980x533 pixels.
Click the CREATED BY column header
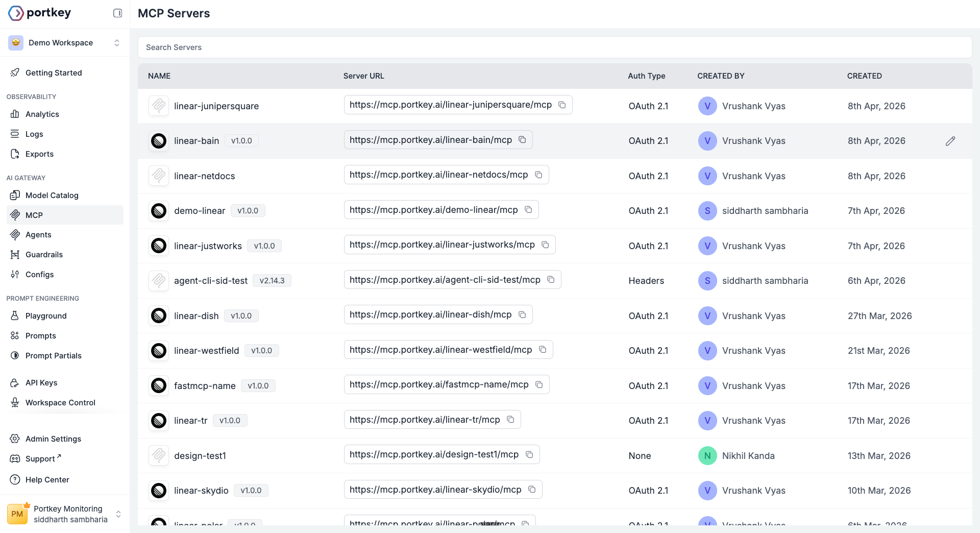pos(721,76)
